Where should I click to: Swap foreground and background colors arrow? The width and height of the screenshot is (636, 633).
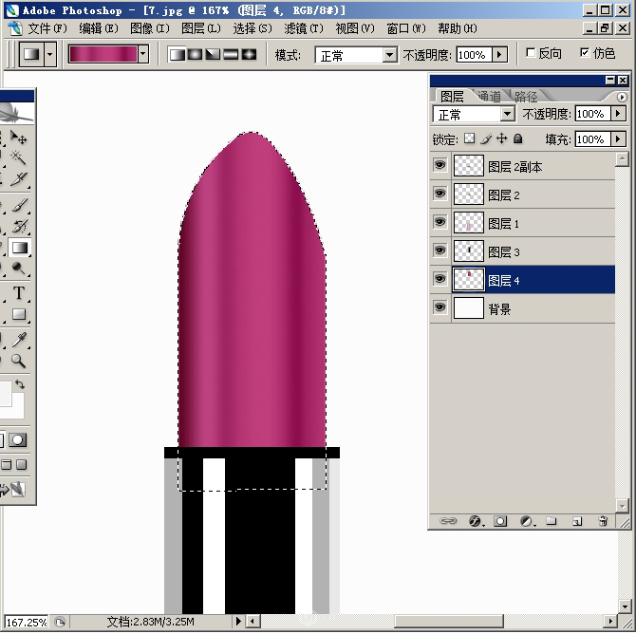click(x=19, y=385)
